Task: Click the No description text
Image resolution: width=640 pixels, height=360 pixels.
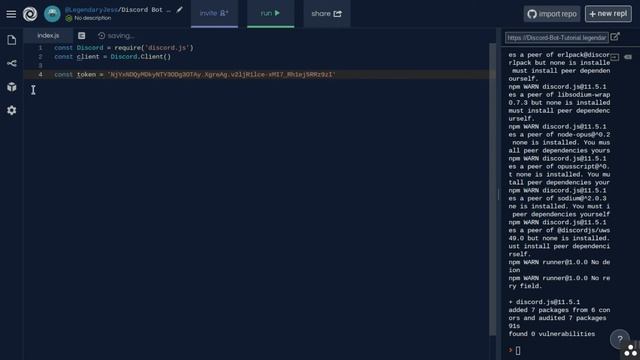Action: (93, 18)
